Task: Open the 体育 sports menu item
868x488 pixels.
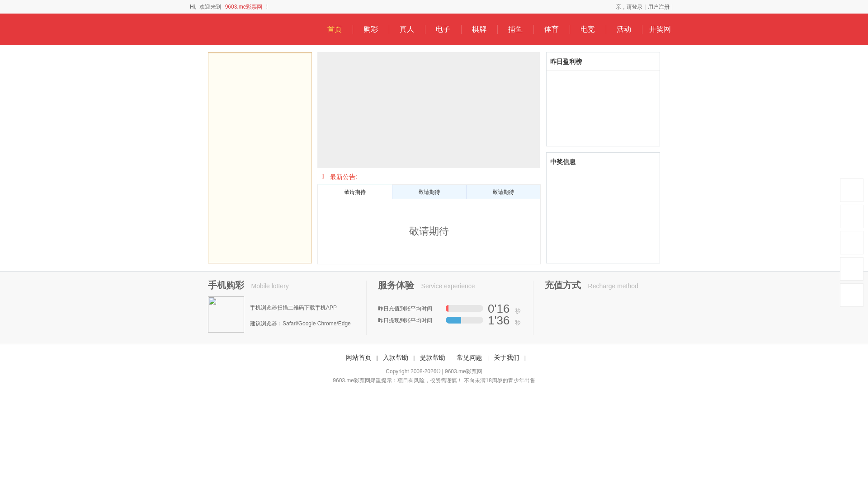Action: [552, 29]
